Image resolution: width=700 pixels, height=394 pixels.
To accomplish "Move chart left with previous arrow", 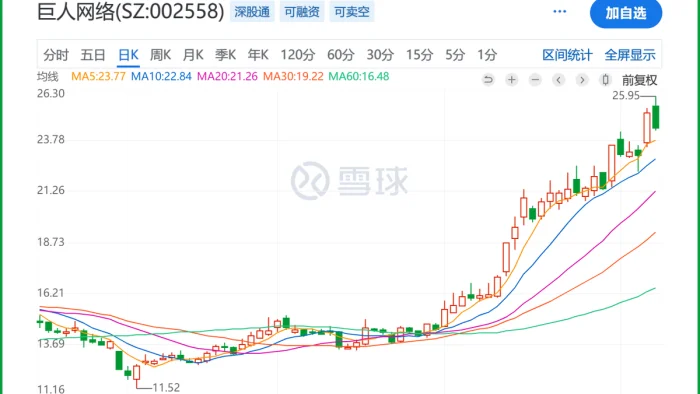I will [x=558, y=80].
